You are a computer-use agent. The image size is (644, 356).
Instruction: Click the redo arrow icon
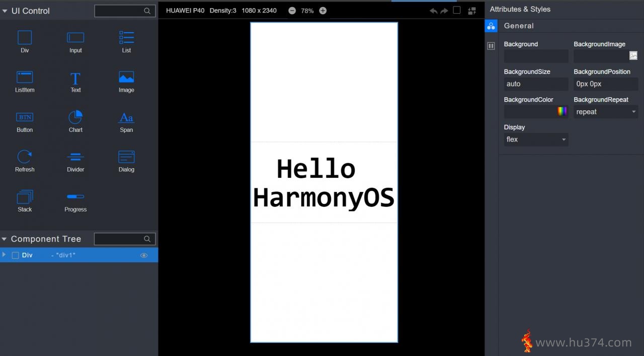(444, 11)
